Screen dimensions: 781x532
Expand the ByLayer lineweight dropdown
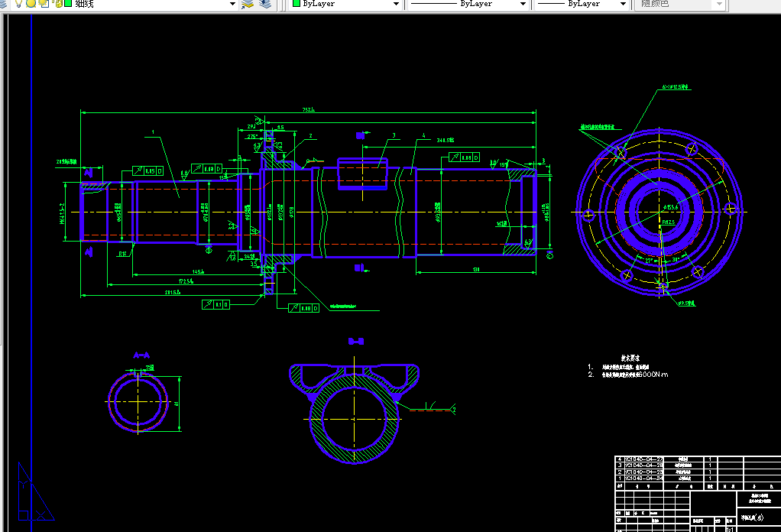pos(623,4)
